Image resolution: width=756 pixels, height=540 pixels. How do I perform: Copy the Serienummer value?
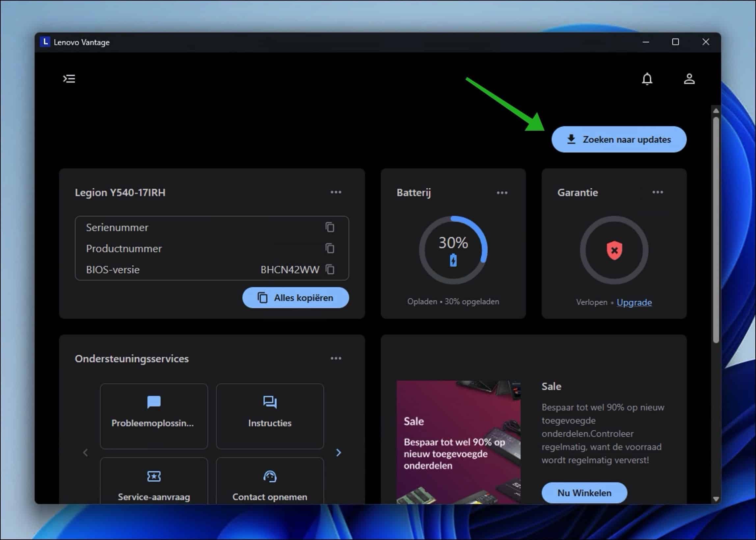pos(330,228)
